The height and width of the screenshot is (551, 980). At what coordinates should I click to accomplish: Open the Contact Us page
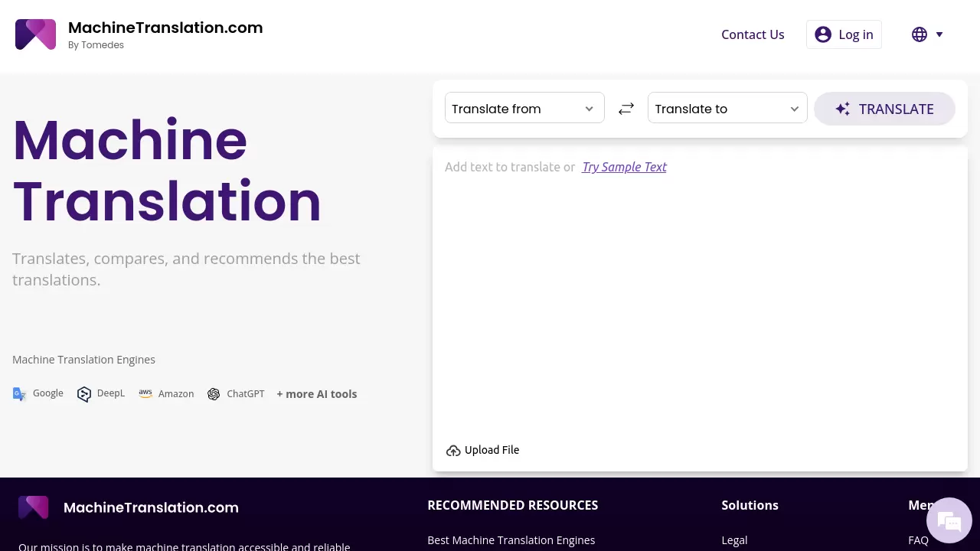coord(753,34)
